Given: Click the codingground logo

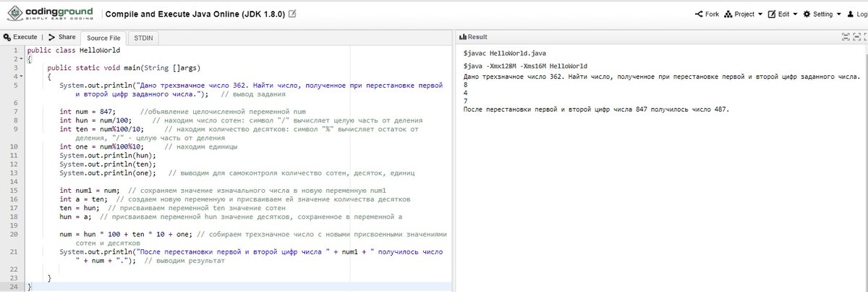Looking at the screenshot, I should pos(48,14).
